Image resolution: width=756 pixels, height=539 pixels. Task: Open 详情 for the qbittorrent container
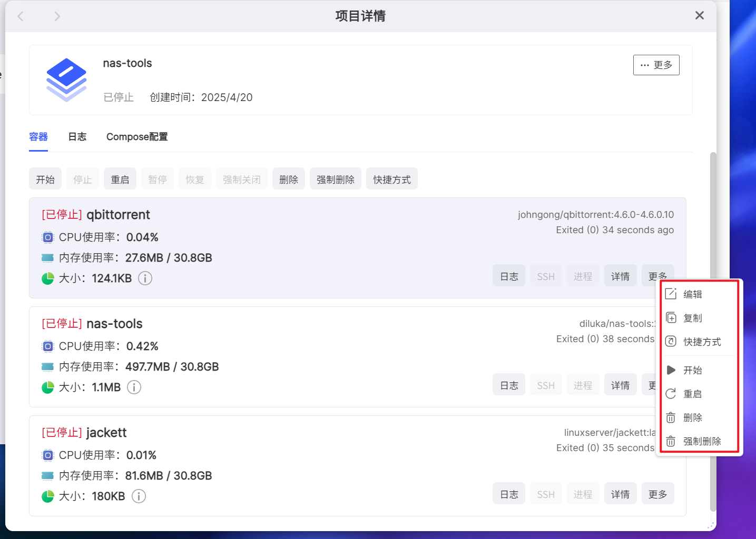coord(621,276)
